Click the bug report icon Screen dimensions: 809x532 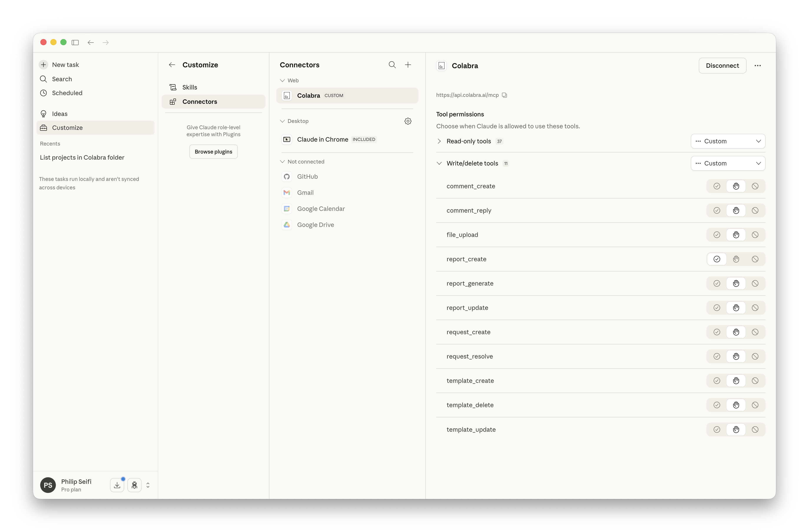coord(135,485)
